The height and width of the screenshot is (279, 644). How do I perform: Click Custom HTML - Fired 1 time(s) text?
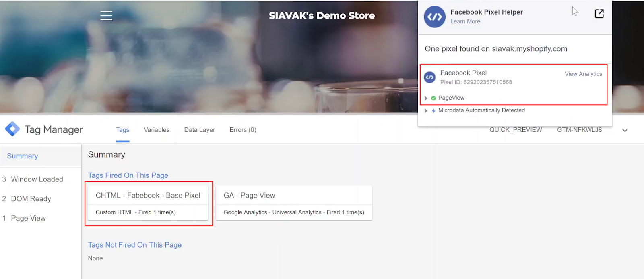pos(136,212)
